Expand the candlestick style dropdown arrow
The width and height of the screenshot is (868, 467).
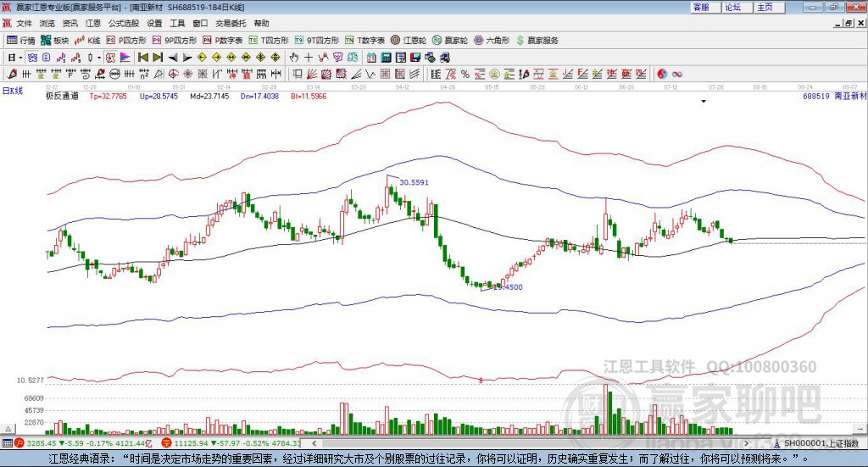pos(99,58)
